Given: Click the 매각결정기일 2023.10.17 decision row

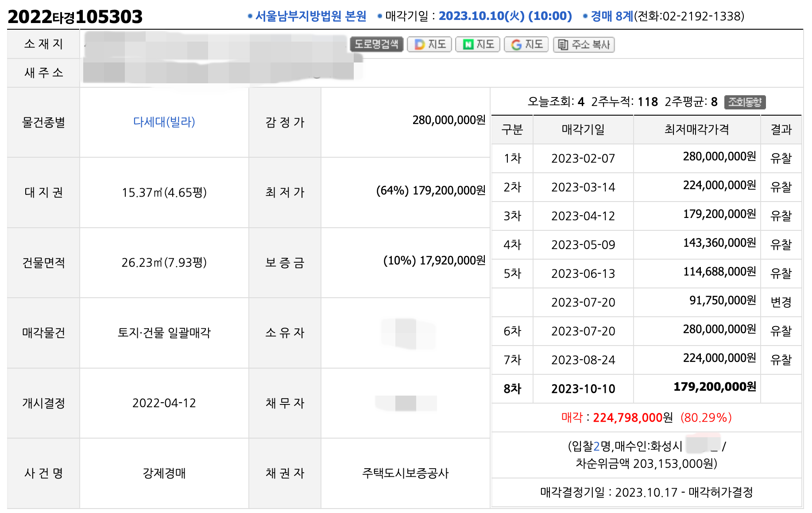Looking at the screenshot, I should click(x=646, y=492).
